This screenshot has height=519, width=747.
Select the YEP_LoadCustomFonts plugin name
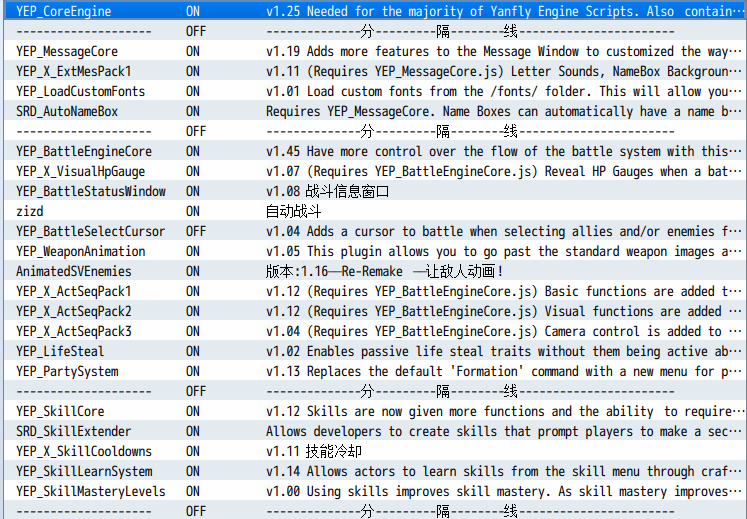[x=80, y=91]
